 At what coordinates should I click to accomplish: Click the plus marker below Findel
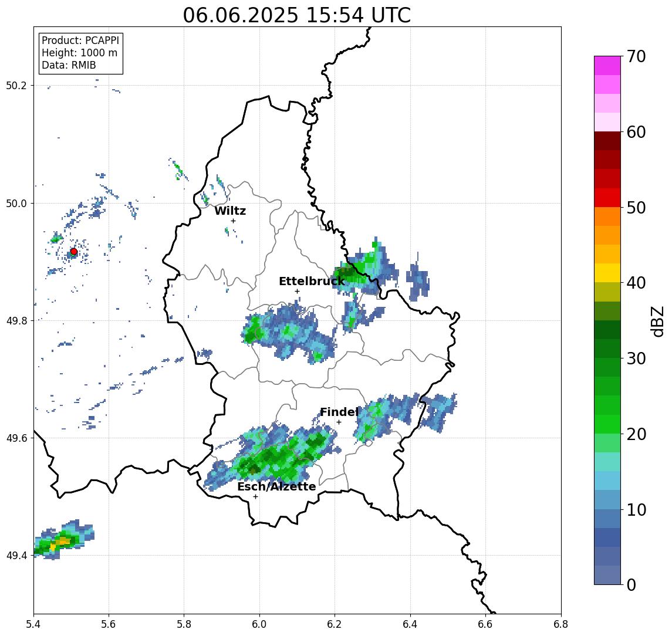(x=339, y=422)
